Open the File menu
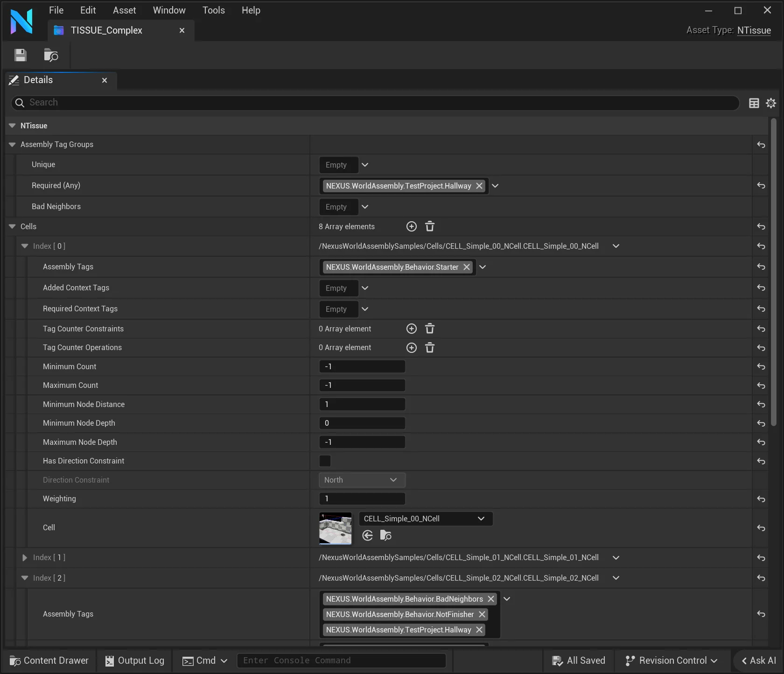This screenshot has height=674, width=784. [x=56, y=10]
